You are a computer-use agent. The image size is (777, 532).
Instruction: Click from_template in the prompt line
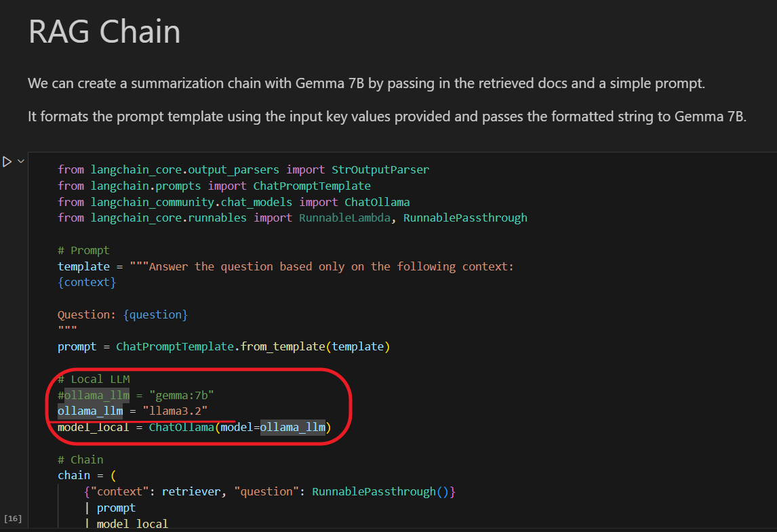283,347
